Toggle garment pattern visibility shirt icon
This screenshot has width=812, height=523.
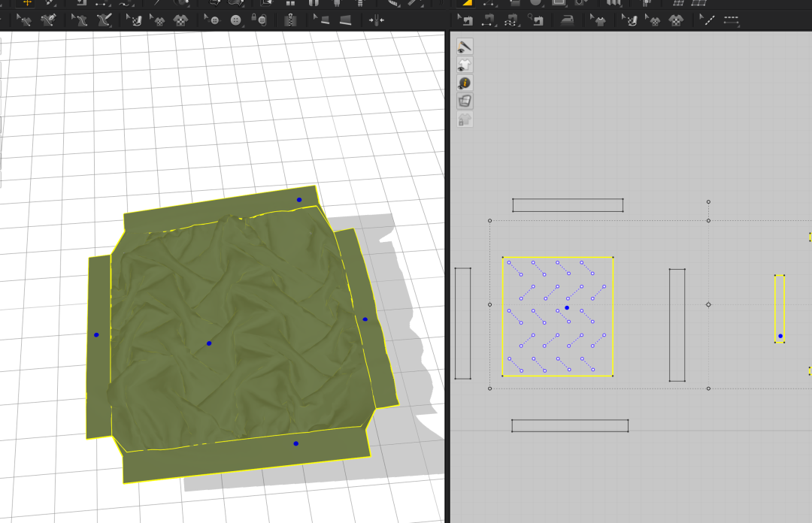point(465,65)
